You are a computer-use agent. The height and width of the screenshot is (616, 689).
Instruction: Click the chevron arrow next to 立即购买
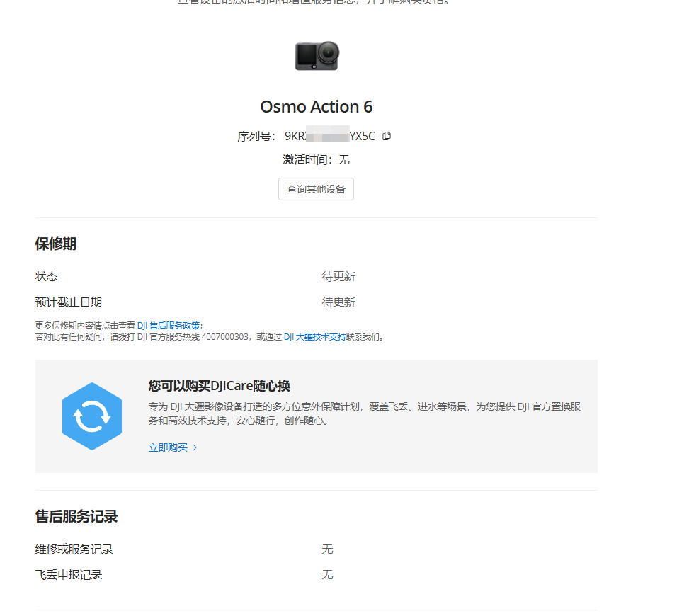[x=195, y=447]
